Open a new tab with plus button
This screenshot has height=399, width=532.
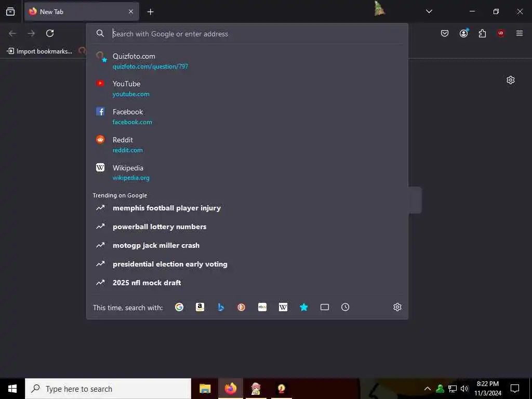pyautogui.click(x=150, y=12)
